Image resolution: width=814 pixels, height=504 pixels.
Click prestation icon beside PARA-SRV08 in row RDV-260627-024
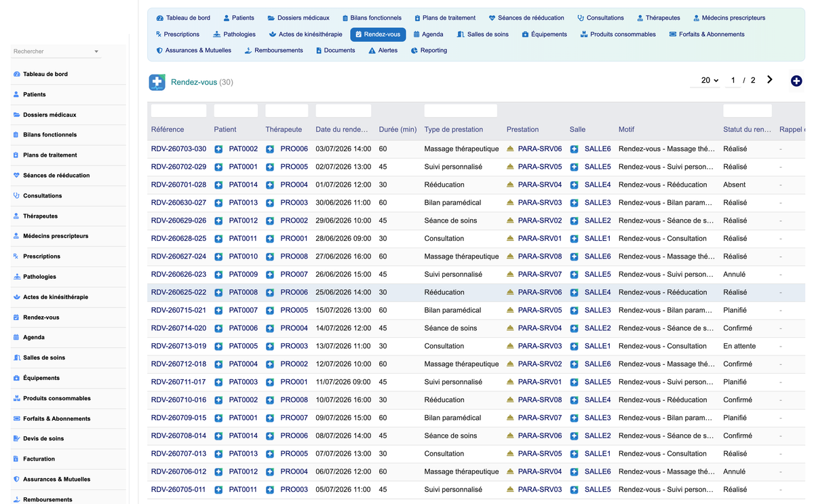click(510, 256)
